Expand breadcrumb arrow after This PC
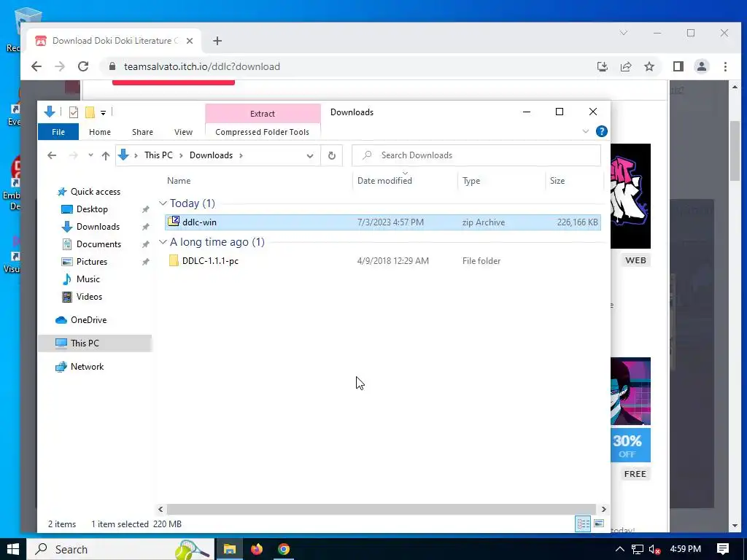 pos(181,155)
